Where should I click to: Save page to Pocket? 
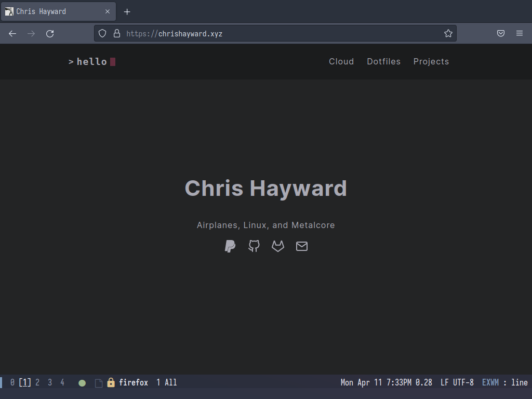pyautogui.click(x=501, y=33)
